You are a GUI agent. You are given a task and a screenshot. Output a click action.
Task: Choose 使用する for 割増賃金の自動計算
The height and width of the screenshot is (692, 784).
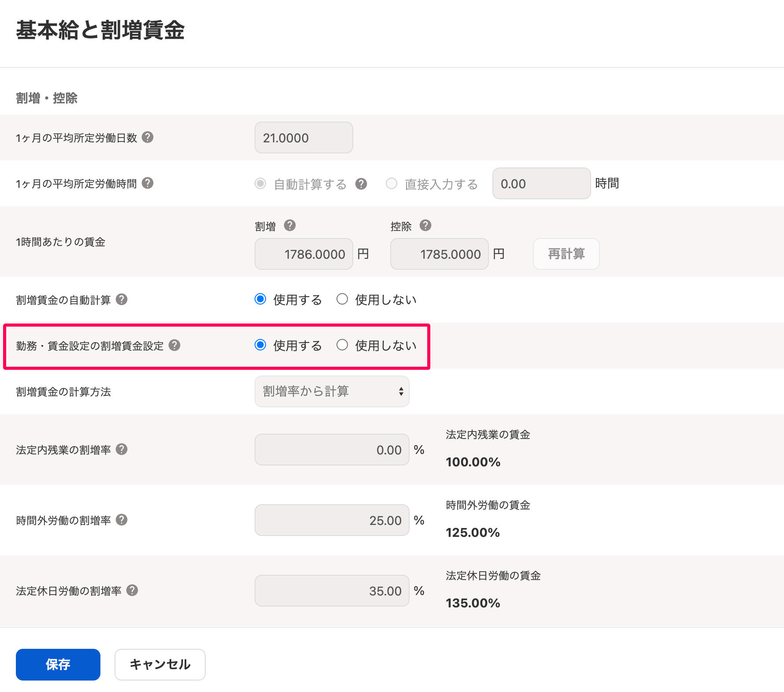pyautogui.click(x=260, y=299)
